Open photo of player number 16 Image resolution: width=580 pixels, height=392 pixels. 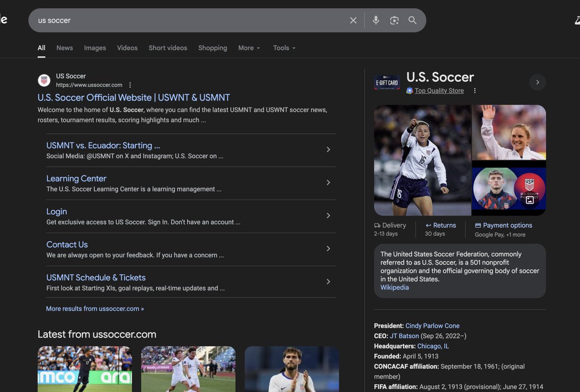(x=422, y=160)
